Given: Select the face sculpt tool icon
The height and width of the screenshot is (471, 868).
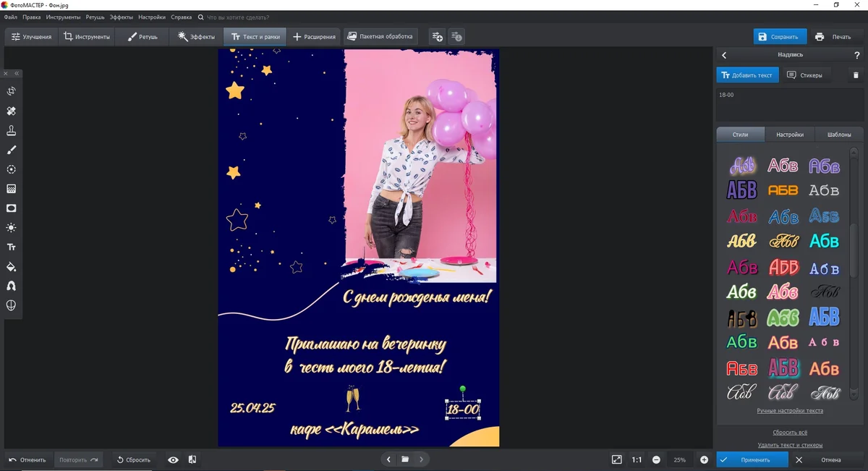Looking at the screenshot, I should 12,306.
